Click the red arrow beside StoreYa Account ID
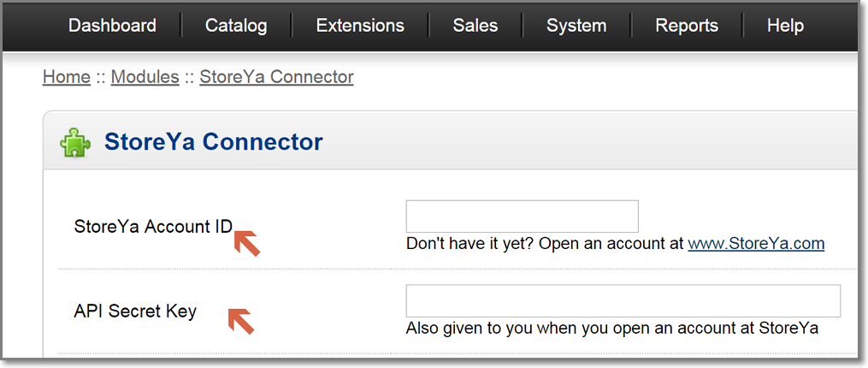The image size is (868, 368). click(247, 242)
